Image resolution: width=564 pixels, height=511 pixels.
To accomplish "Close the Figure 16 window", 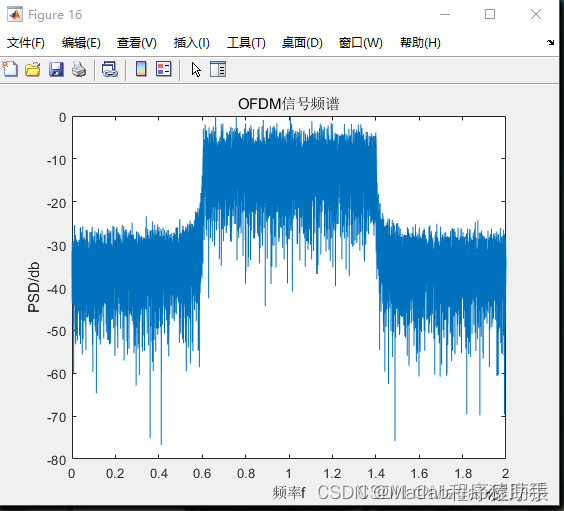I will point(536,14).
